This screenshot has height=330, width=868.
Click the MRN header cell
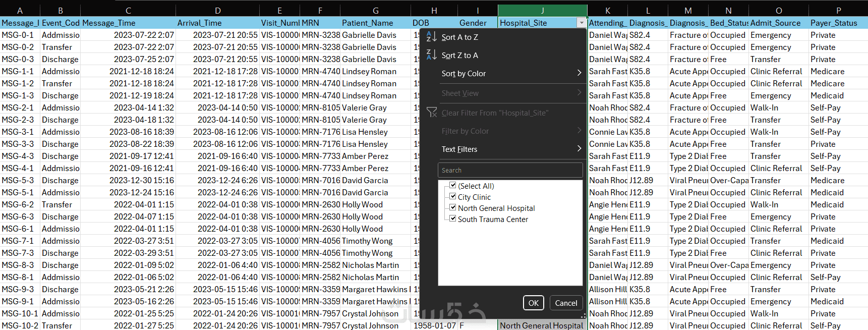(x=320, y=23)
